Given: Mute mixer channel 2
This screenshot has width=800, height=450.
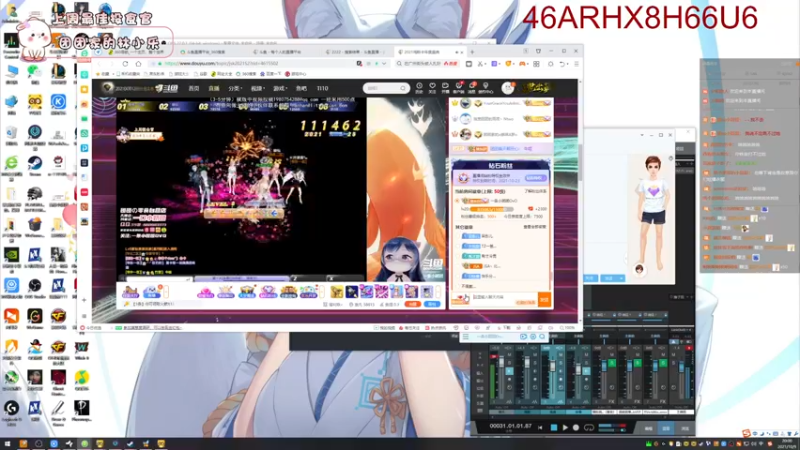Looking at the screenshot, I should coord(535,355).
